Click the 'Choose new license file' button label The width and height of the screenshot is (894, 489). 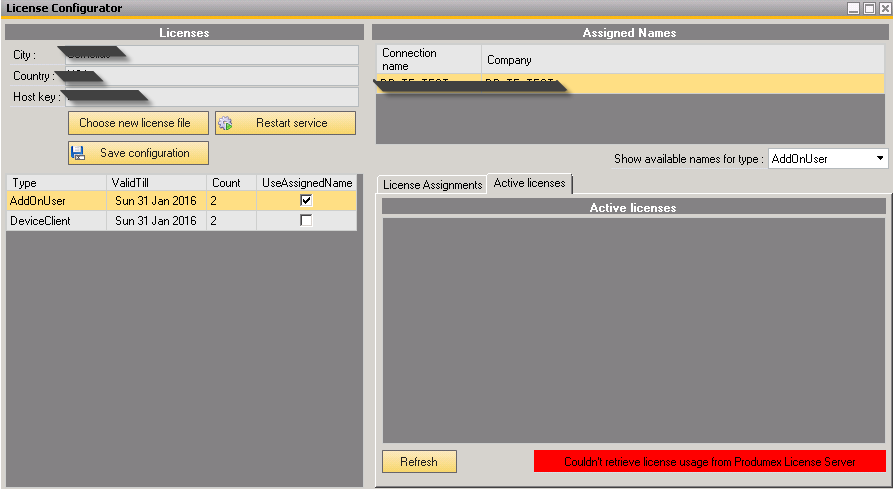click(x=135, y=123)
